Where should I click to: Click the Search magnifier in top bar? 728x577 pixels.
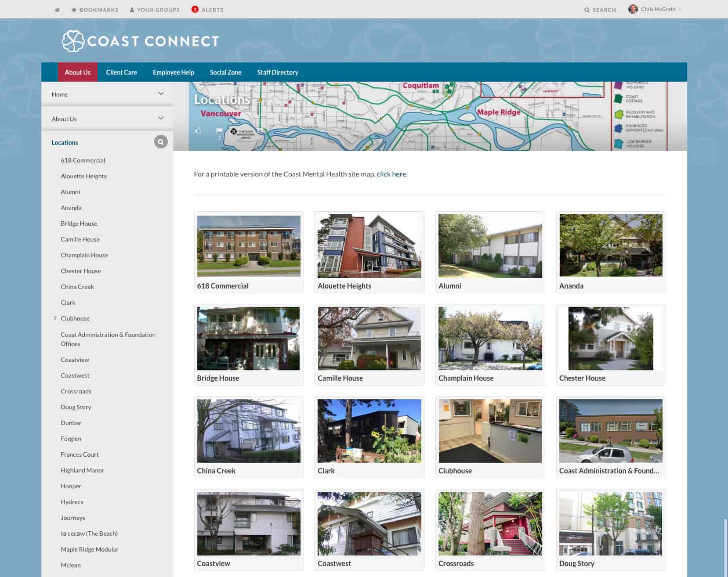pos(587,10)
